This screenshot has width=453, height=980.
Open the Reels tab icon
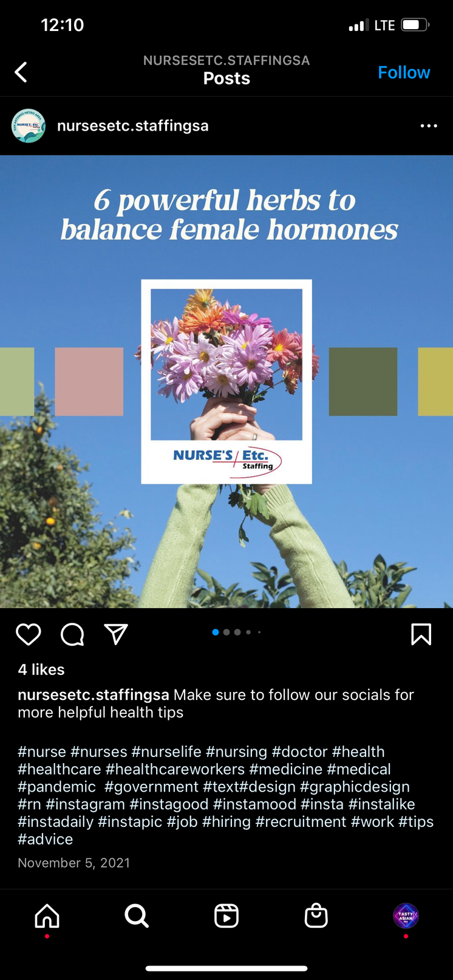[x=226, y=916]
